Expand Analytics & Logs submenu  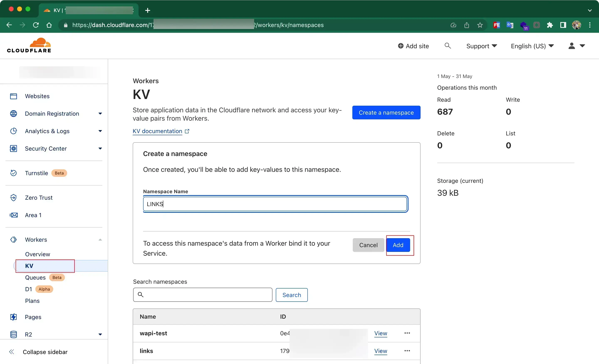tap(100, 131)
